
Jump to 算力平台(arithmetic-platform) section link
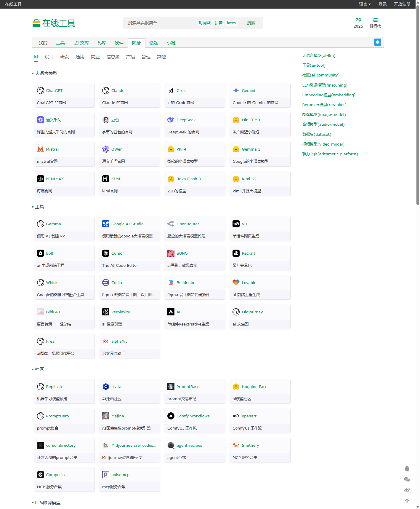pyautogui.click(x=330, y=154)
